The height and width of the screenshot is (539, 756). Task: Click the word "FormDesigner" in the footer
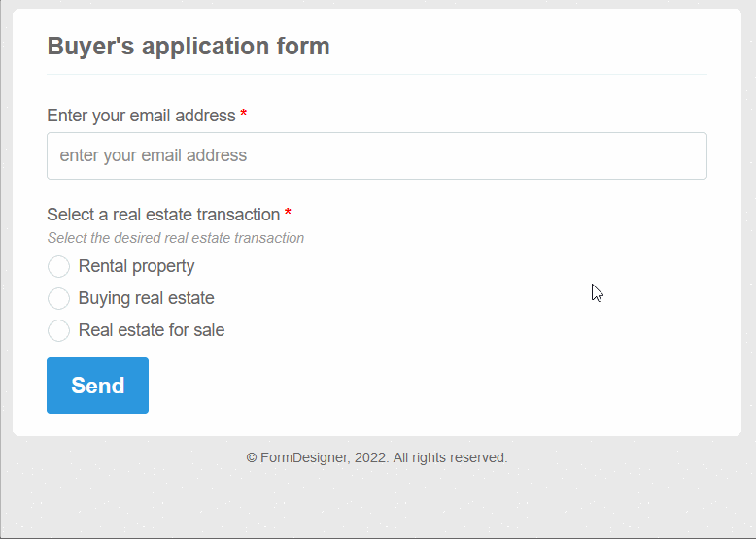point(303,457)
